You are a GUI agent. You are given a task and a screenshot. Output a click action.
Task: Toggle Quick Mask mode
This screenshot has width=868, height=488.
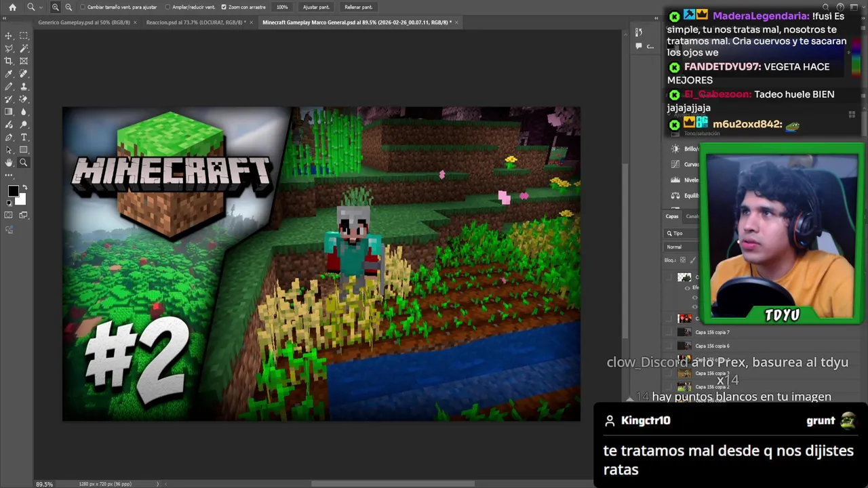tap(9, 215)
